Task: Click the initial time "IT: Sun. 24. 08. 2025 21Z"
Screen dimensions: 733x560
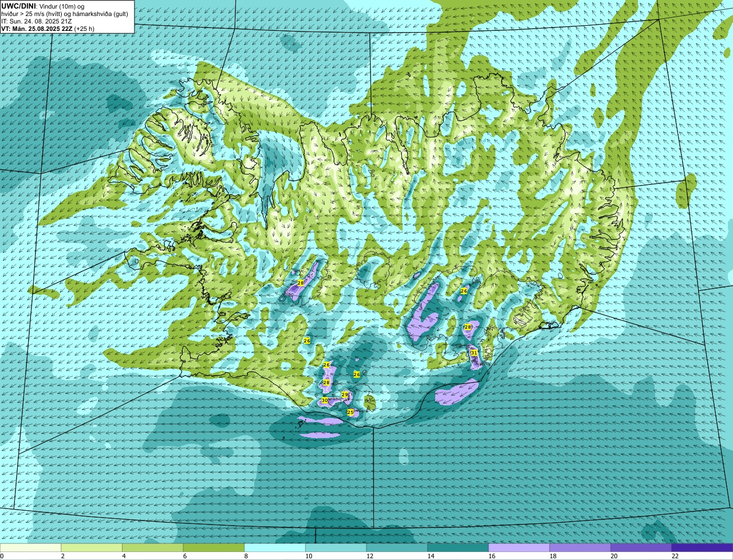Action: tap(37, 21)
